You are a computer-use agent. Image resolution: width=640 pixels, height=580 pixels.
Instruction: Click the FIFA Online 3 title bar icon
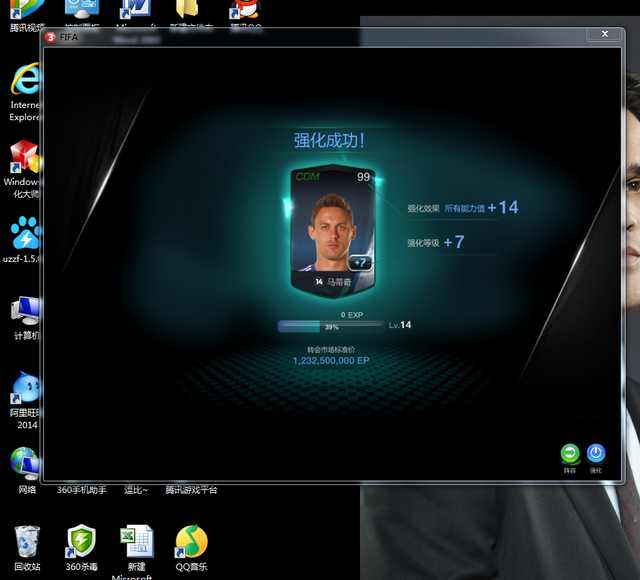pyautogui.click(x=51, y=37)
